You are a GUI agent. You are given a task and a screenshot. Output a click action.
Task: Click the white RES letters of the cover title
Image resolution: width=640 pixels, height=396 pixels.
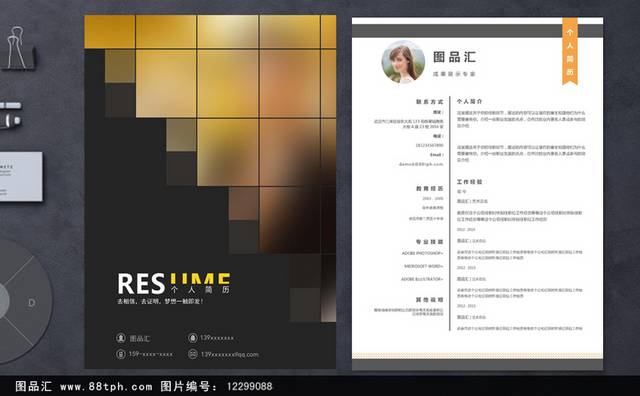coord(141,284)
